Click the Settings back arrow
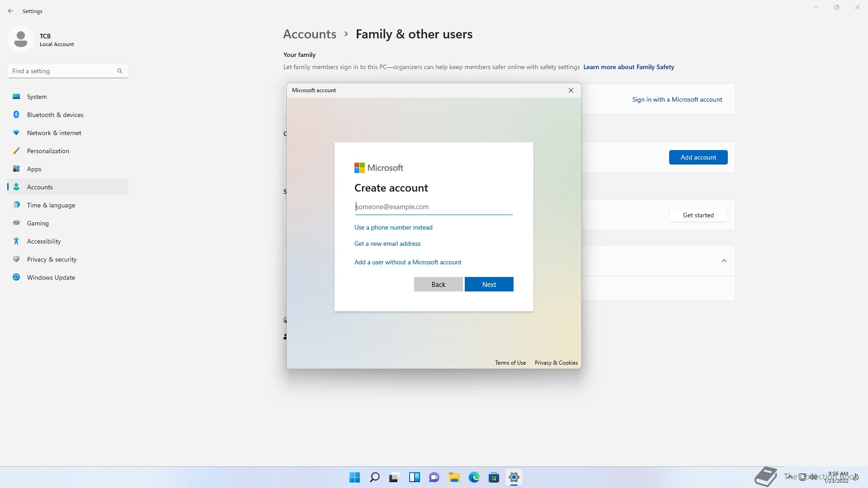Viewport: 868px width, 488px height. (x=11, y=11)
